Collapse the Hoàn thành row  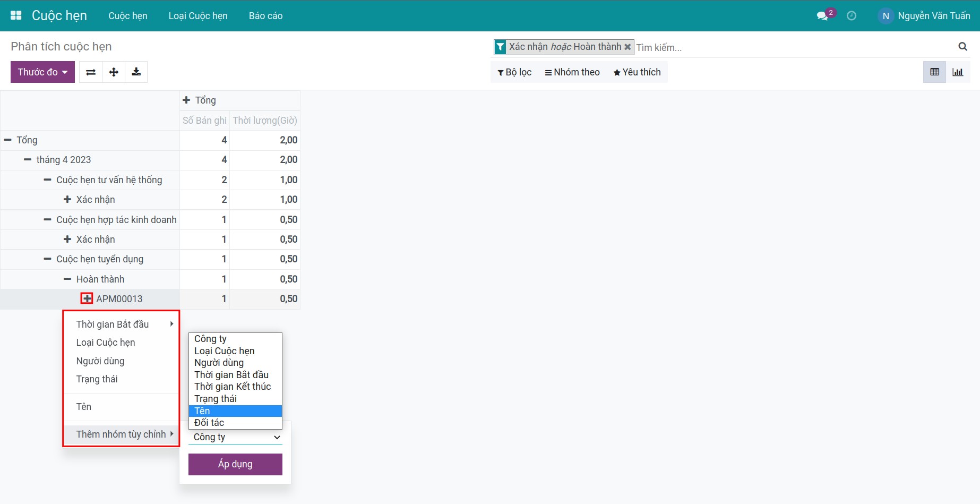(x=67, y=279)
